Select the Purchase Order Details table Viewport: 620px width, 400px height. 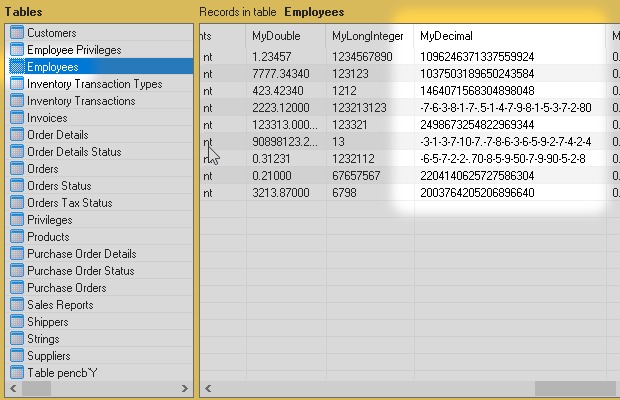[x=81, y=254]
